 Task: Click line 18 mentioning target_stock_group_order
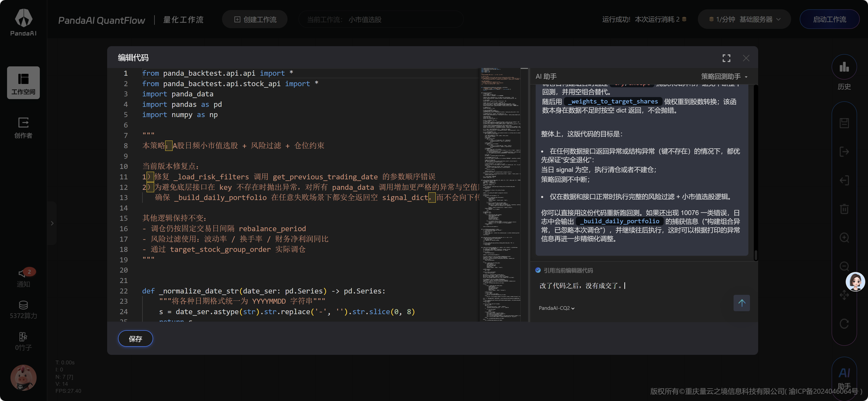224,250
